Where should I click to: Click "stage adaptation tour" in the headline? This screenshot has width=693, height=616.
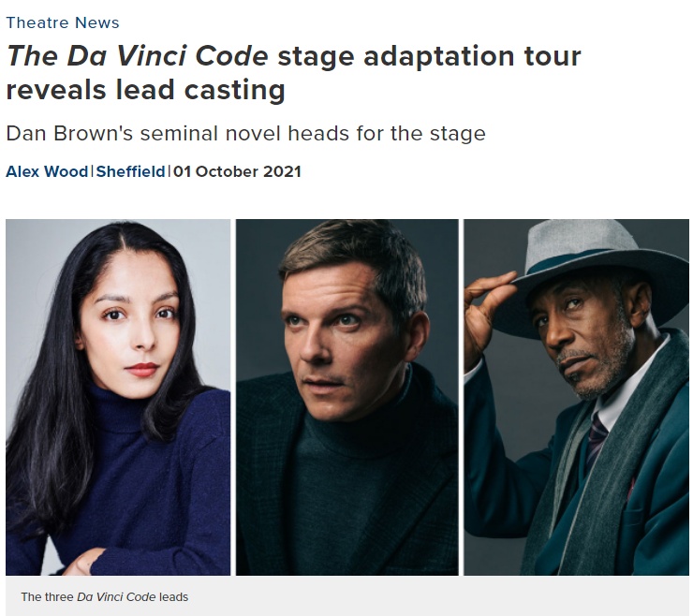429,56
